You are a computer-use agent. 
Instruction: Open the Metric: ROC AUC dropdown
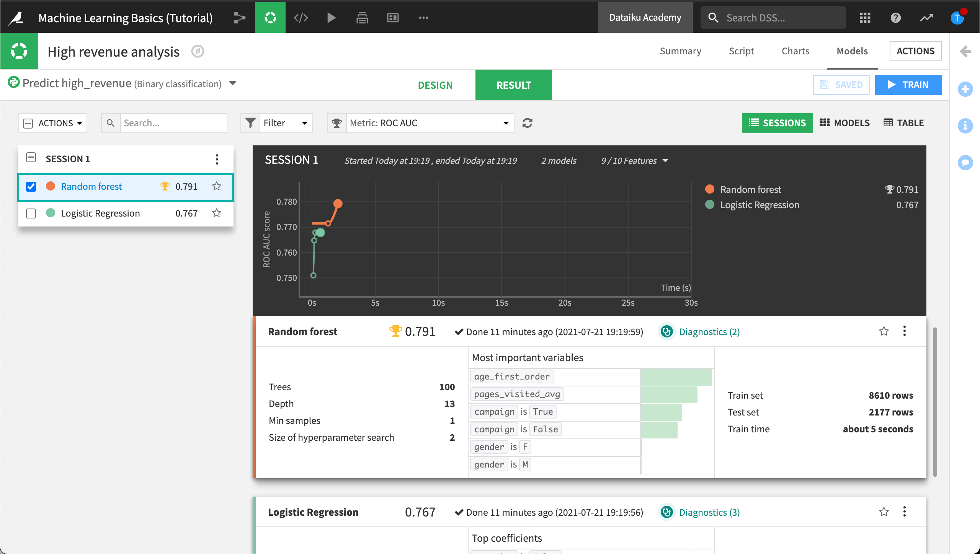pyautogui.click(x=420, y=123)
